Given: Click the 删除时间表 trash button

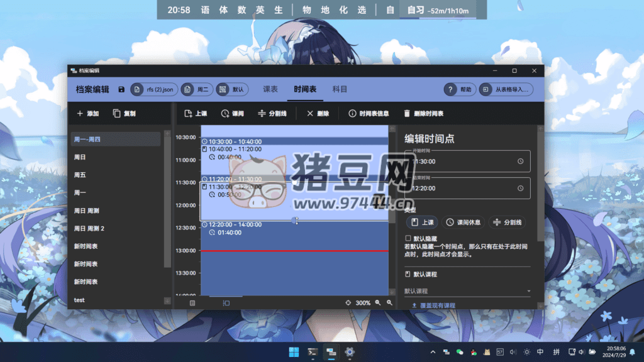Looking at the screenshot, I should click(423, 114).
